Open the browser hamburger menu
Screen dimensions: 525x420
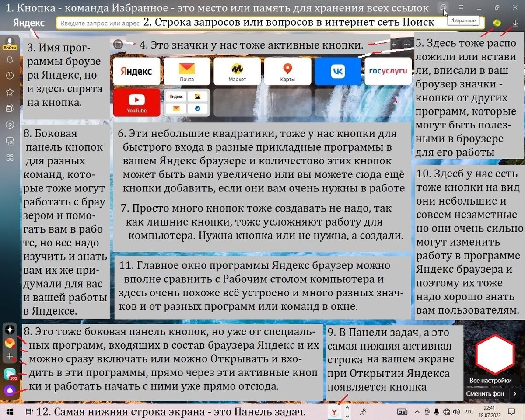point(461,7)
